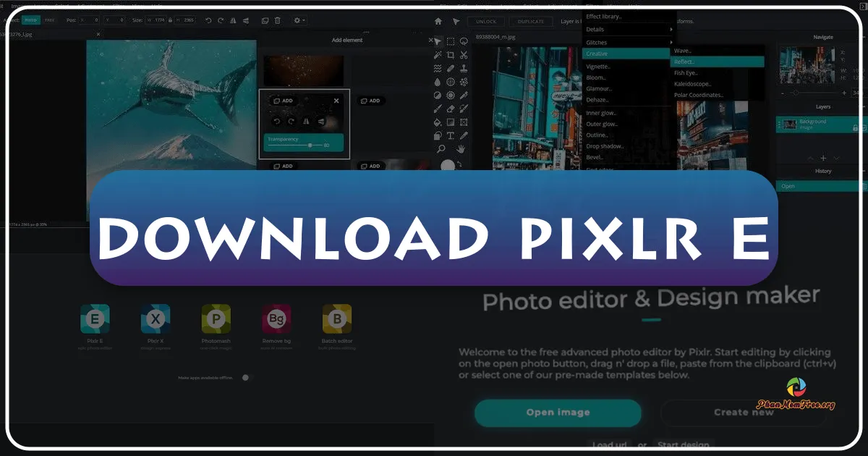Image resolution: width=868 pixels, height=456 pixels.
Task: Open the gear settings dropdown in the toolbar
Action: pyautogui.click(x=297, y=20)
